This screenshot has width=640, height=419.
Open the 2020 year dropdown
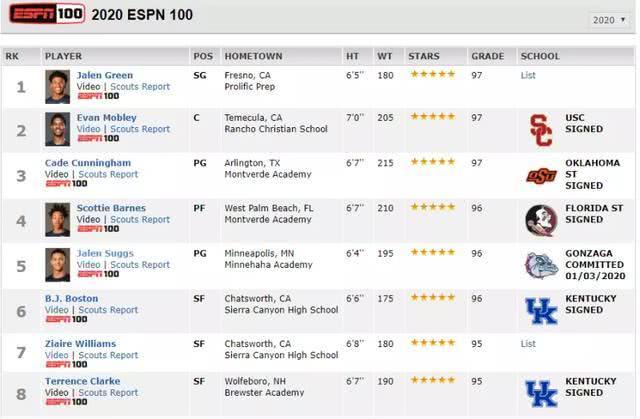(609, 20)
